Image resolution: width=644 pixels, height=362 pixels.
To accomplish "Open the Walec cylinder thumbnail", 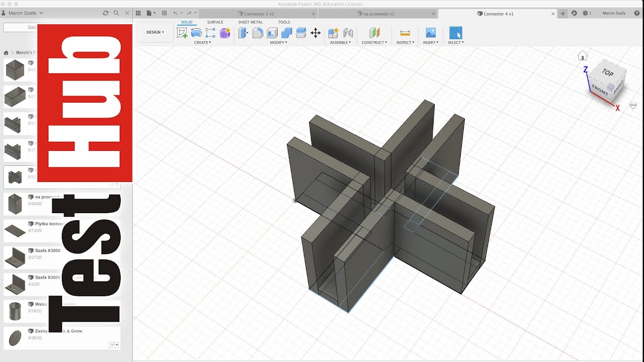I will coord(15,311).
